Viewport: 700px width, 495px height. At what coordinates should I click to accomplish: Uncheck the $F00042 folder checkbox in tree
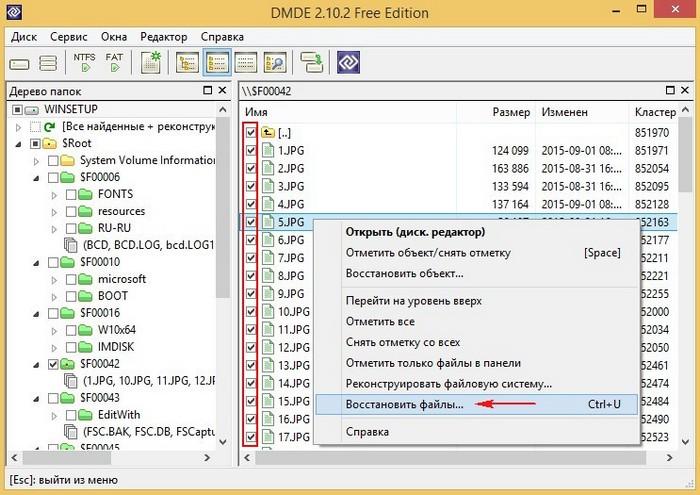(x=53, y=364)
